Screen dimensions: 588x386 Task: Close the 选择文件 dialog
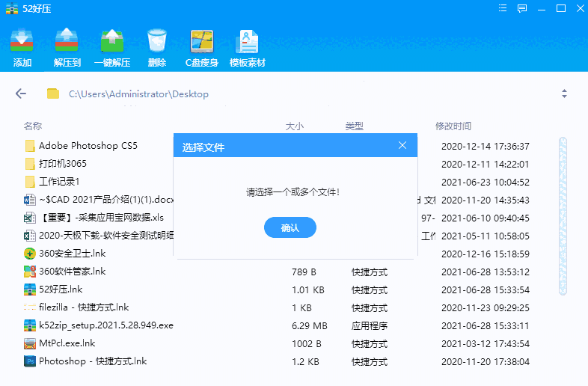(x=402, y=145)
